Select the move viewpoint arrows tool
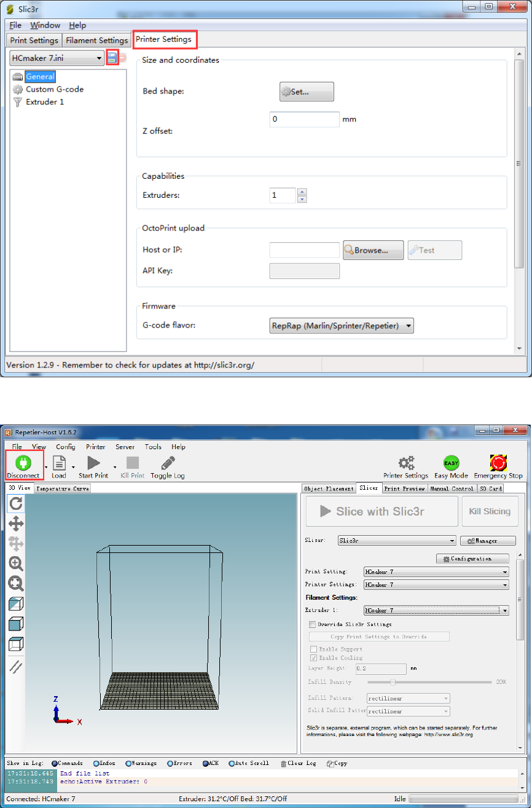This screenshot has width=532, height=808. [16, 524]
